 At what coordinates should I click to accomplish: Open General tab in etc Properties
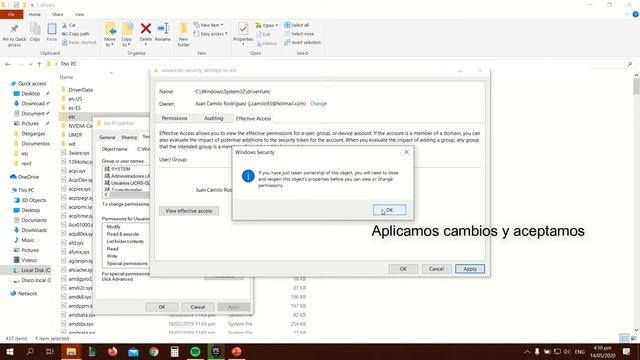tap(107, 137)
